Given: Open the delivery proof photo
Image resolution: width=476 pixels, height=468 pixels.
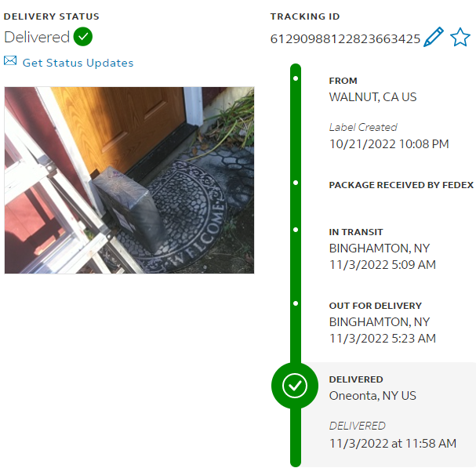Looking at the screenshot, I should coord(129,180).
